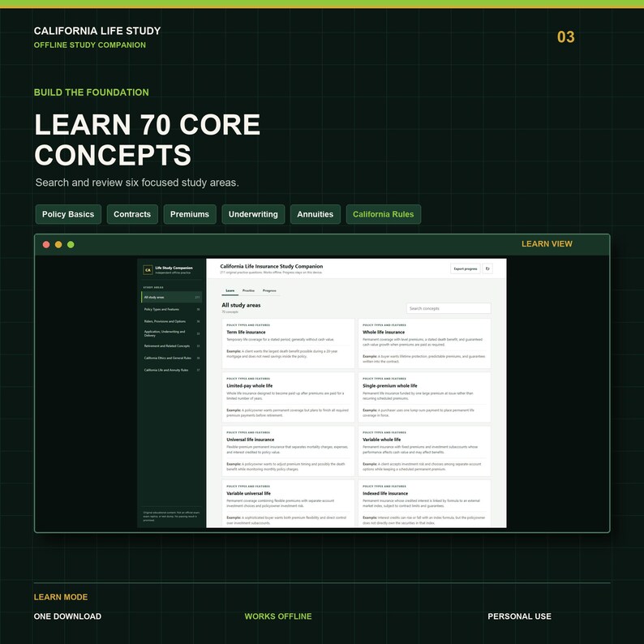Select Policy Types and Features study area
This screenshot has width=644, height=644.
pyautogui.click(x=171, y=309)
